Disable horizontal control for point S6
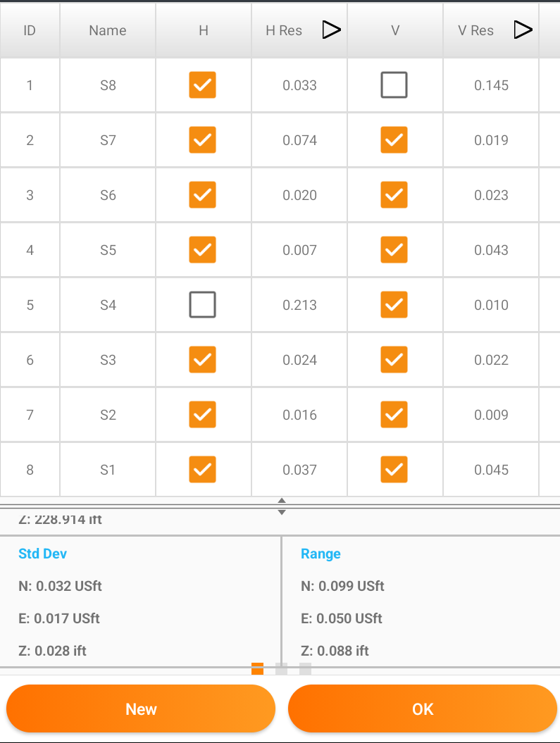 coord(202,195)
